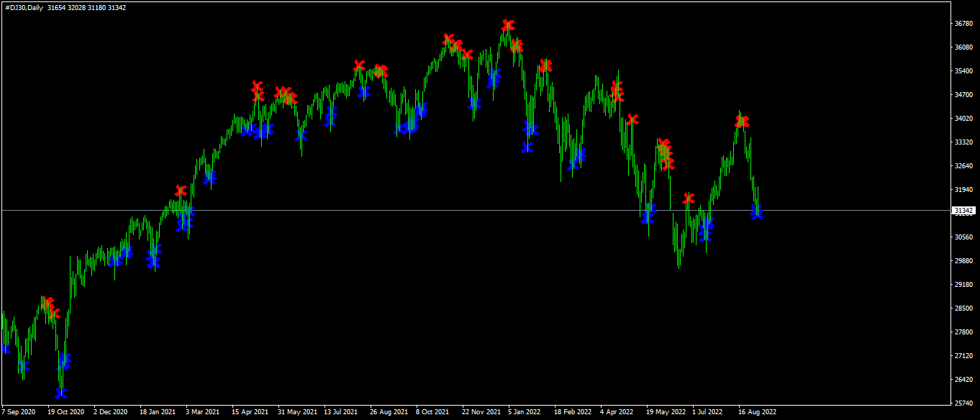Select the 5 Jan 2022 date label
The image size is (980, 420).
[525, 412]
